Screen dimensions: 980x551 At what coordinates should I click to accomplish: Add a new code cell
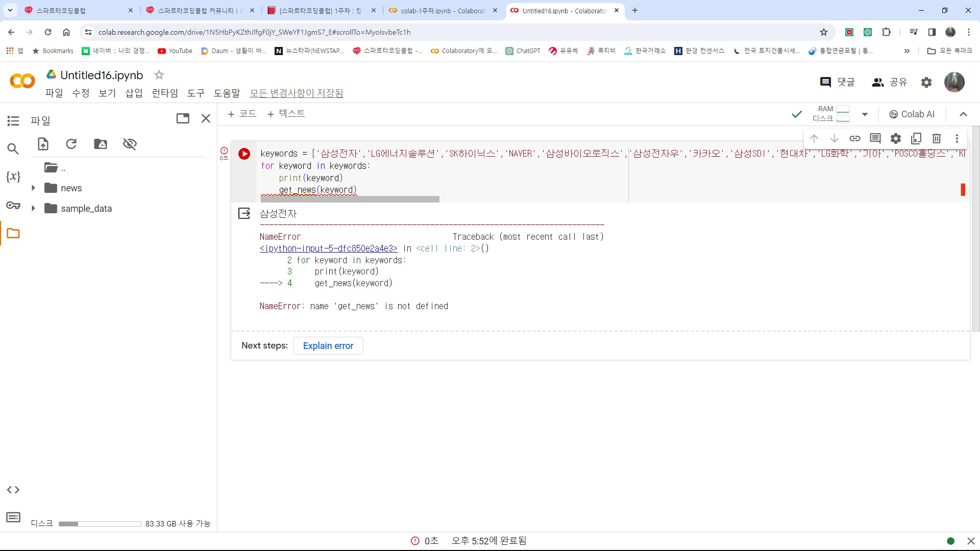pyautogui.click(x=242, y=113)
